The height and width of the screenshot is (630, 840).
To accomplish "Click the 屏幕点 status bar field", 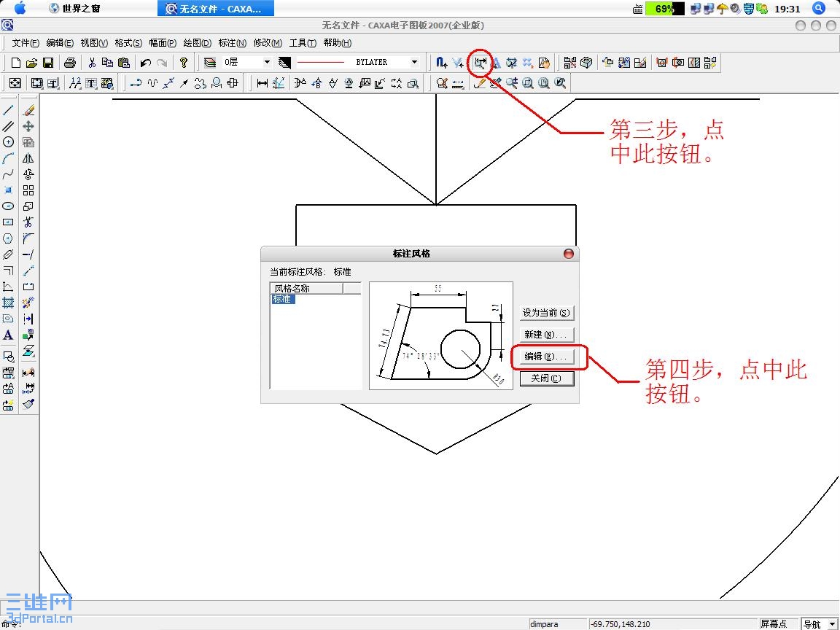I will (779, 624).
